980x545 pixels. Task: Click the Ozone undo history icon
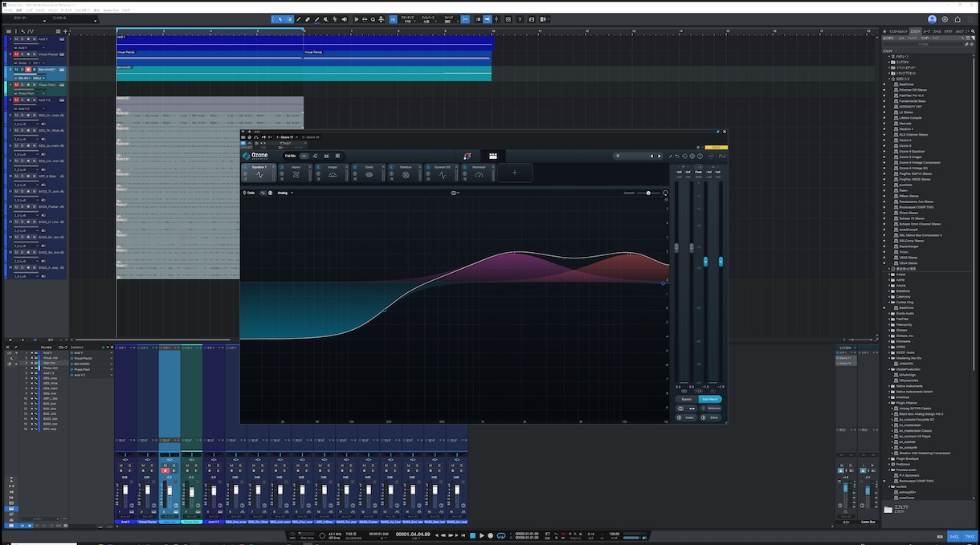pos(684,157)
